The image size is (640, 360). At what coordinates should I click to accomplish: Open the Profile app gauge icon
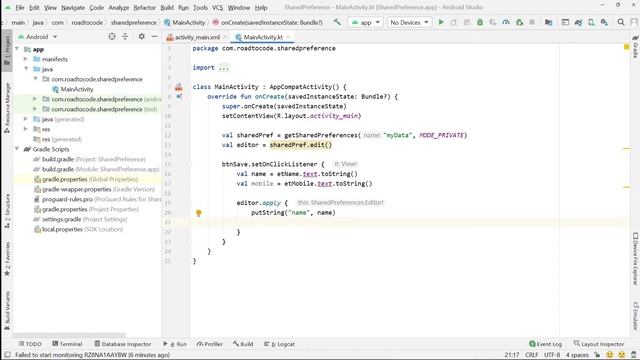point(506,22)
